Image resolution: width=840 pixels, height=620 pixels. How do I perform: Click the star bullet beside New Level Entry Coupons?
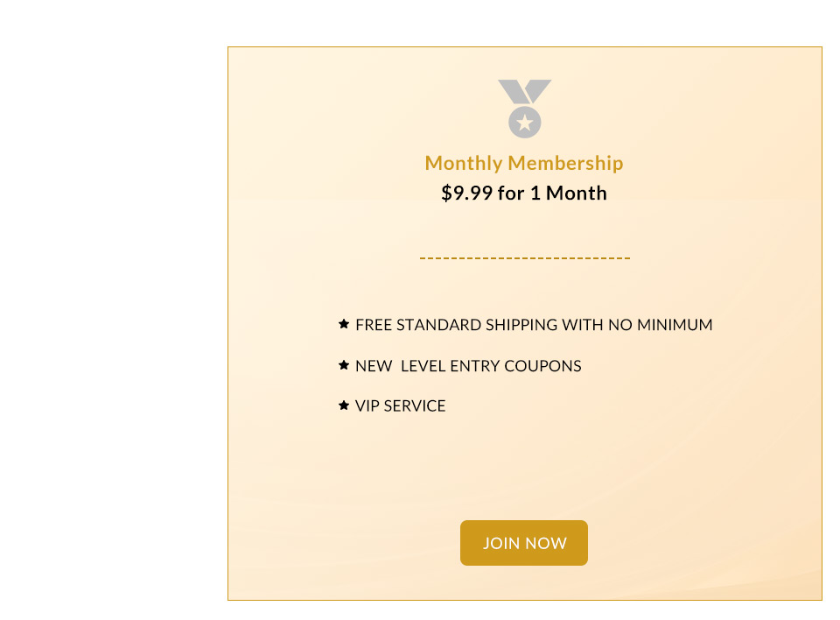tap(344, 365)
